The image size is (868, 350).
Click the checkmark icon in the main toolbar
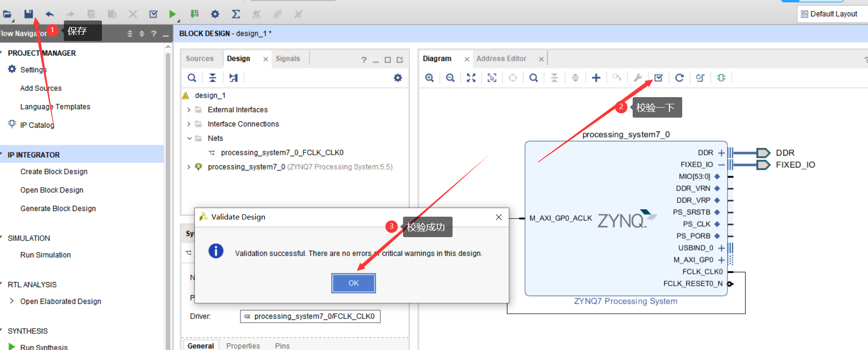tap(153, 14)
